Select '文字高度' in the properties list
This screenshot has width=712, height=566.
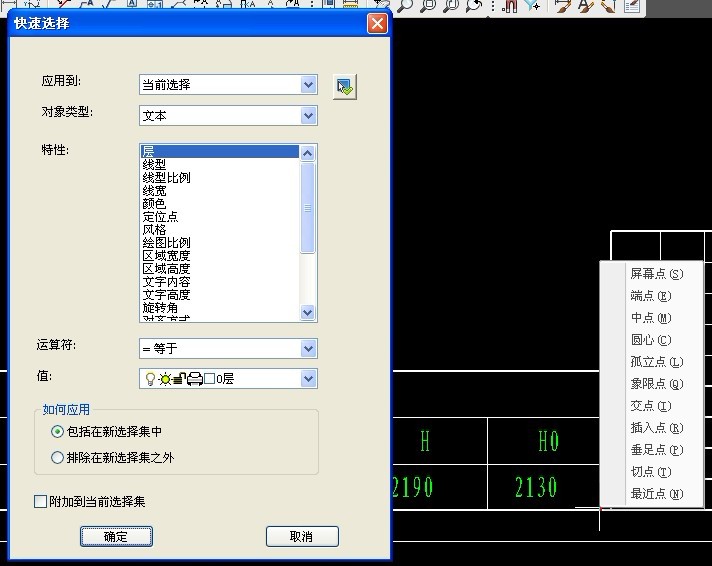click(x=167, y=295)
